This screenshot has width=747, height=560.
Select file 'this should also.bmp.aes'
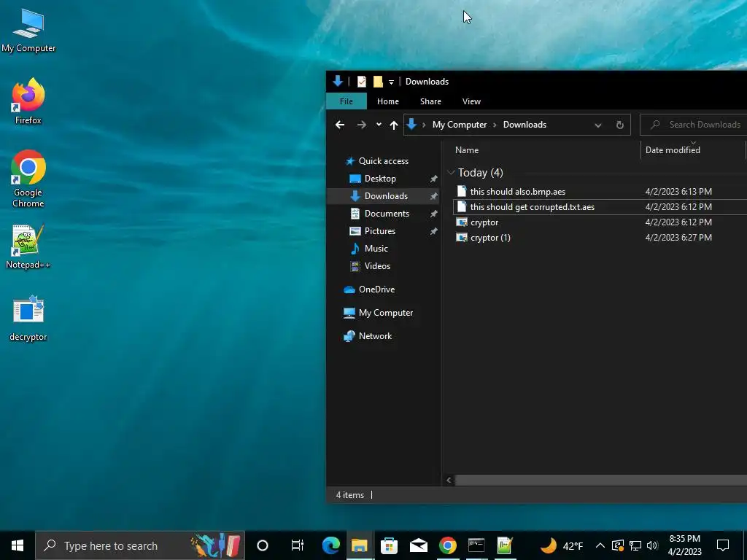(x=517, y=192)
